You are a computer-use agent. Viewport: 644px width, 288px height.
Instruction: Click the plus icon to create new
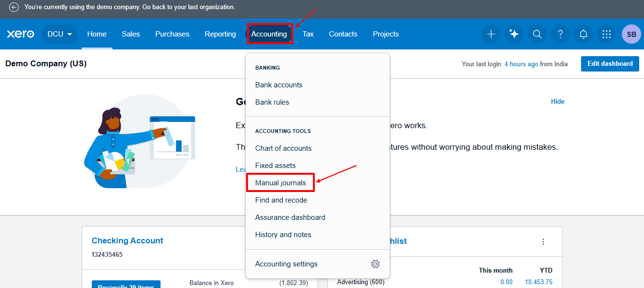491,34
